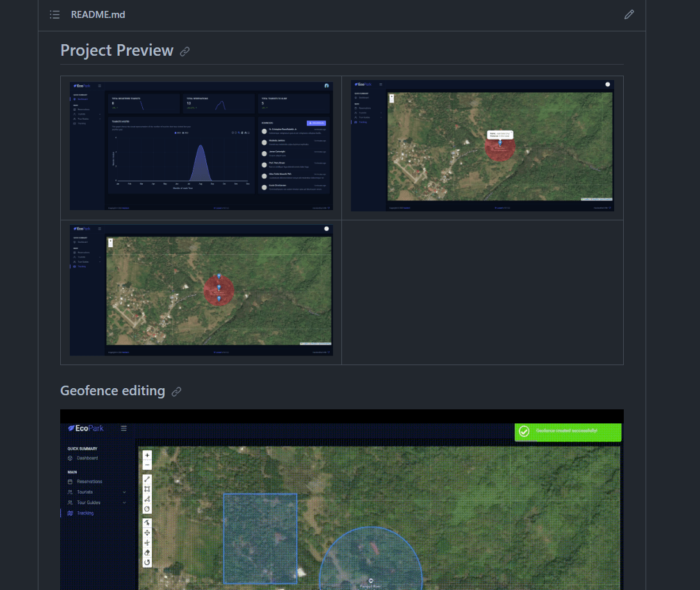
Task: Expand the Tour Guides submenu chevron
Action: click(x=124, y=503)
